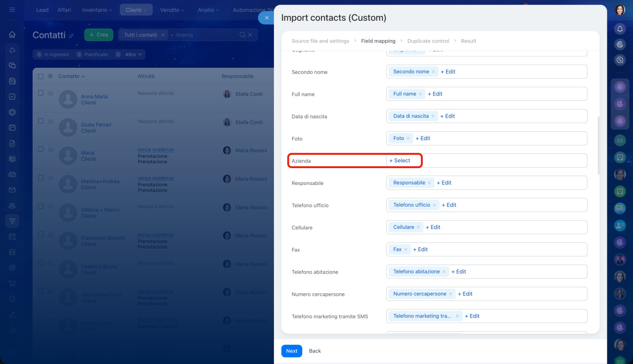Remove the Foto mapping tag
The width and height of the screenshot is (633, 364).
click(408, 138)
